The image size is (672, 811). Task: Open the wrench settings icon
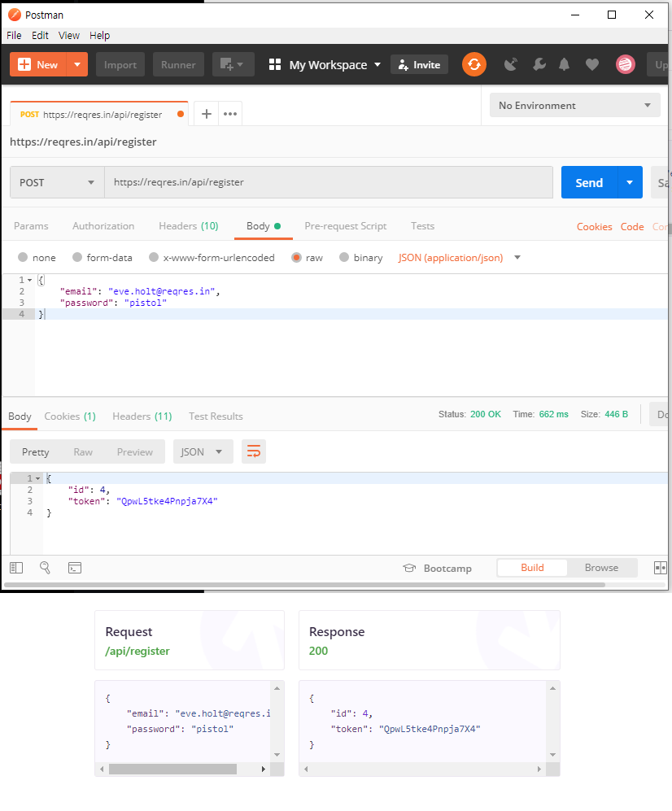[x=539, y=64]
